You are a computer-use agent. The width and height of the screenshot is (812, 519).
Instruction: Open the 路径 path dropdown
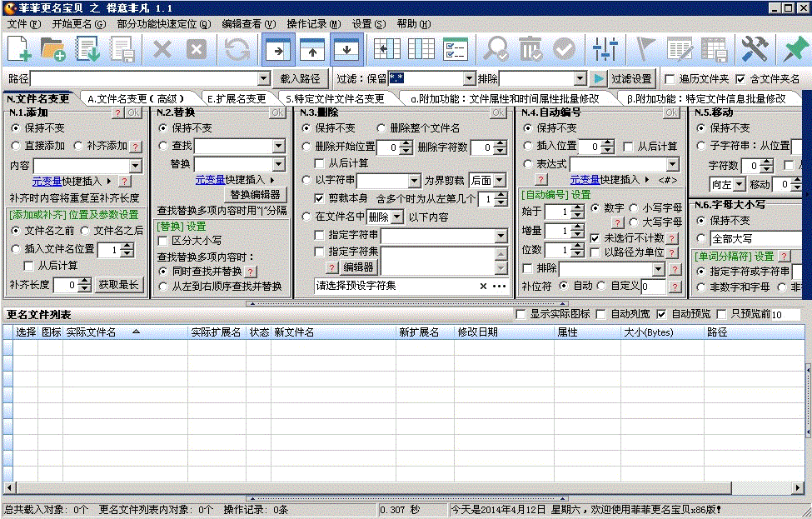pos(263,79)
